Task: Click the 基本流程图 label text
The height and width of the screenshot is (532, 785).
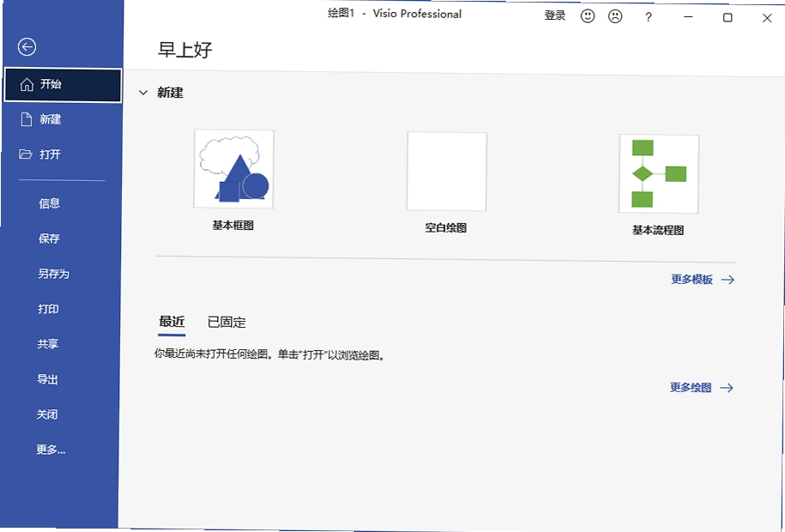Action: [658, 231]
